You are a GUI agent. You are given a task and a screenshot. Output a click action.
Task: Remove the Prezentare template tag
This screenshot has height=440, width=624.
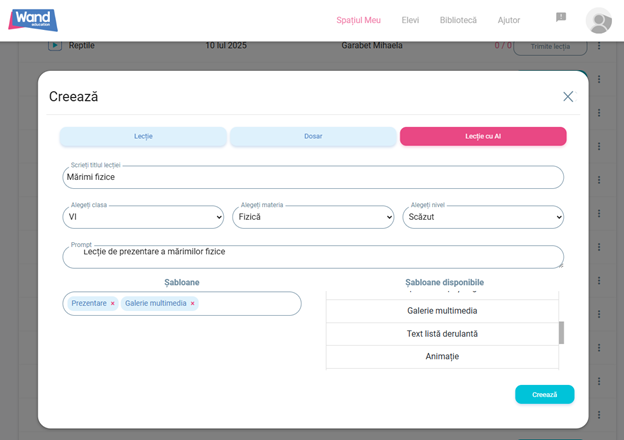(x=112, y=303)
